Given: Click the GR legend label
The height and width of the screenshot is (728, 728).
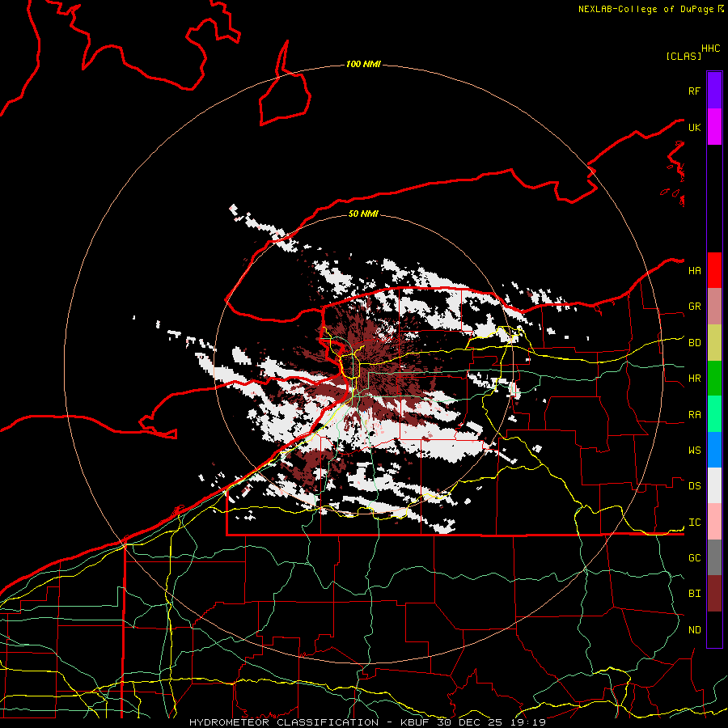Looking at the screenshot, I should tap(694, 307).
